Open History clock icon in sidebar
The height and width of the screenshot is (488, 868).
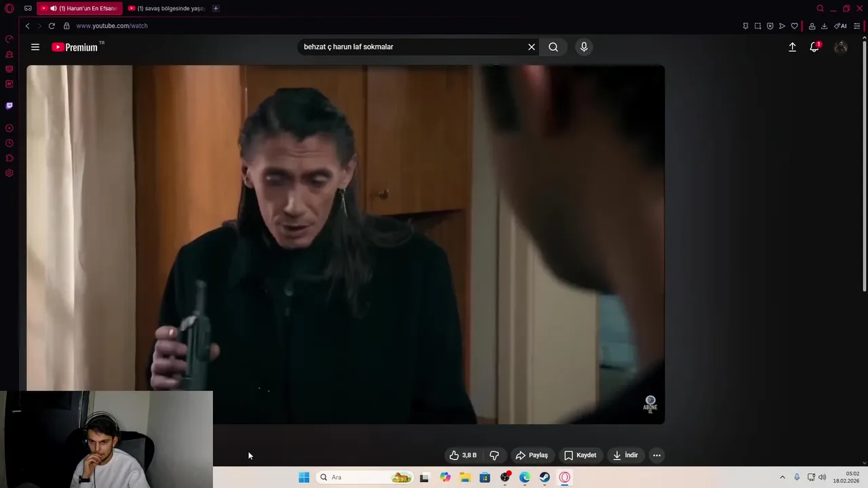point(9,143)
